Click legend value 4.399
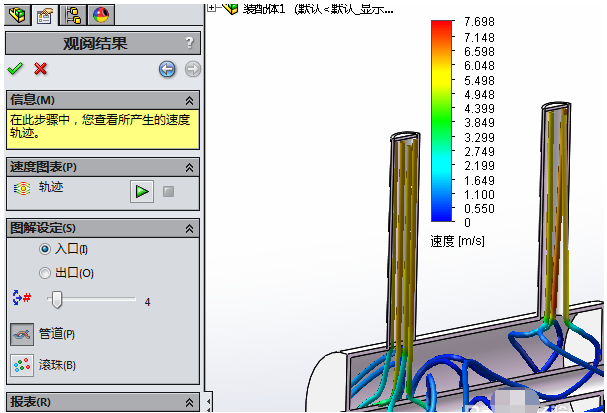The image size is (607, 413). tap(479, 109)
